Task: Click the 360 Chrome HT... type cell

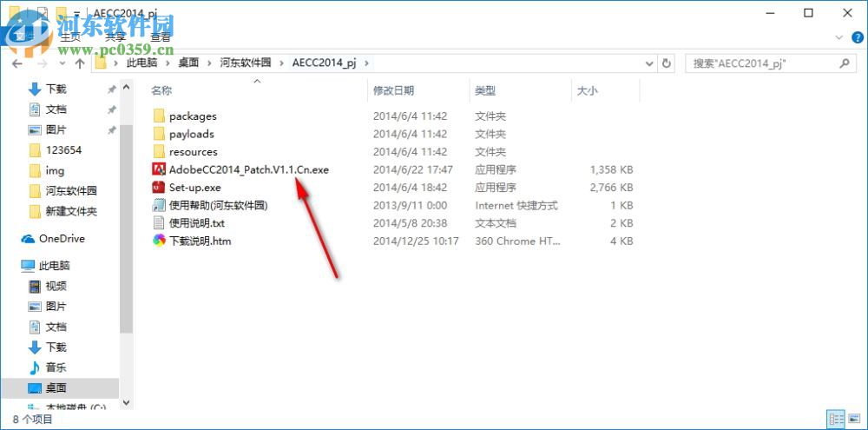Action: point(517,241)
